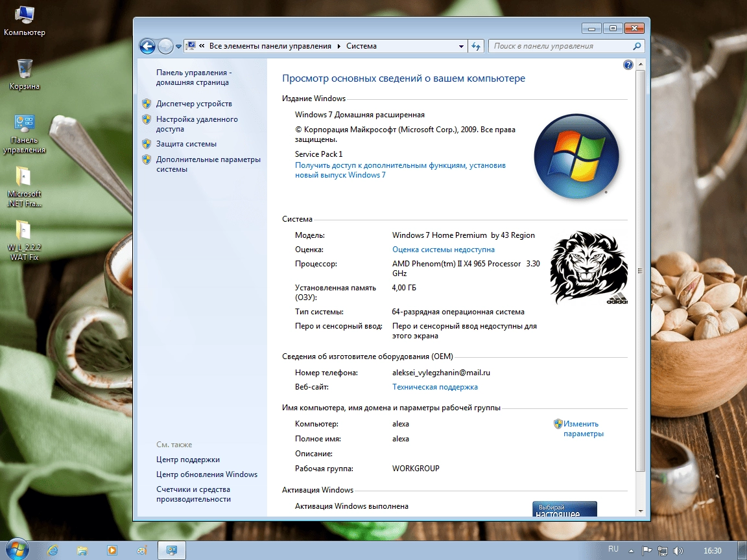This screenshot has width=747, height=560.
Task: Click Изменить параметры link
Action: pos(583,428)
